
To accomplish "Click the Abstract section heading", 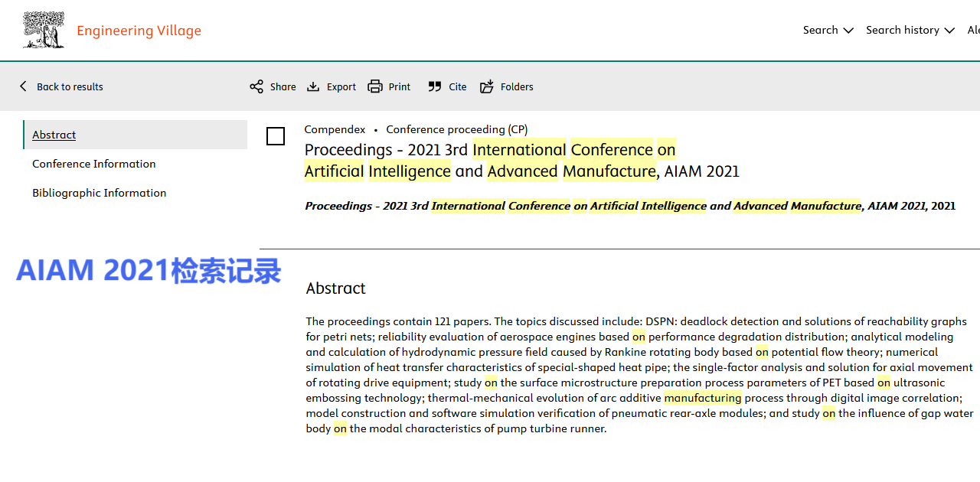I will (335, 288).
